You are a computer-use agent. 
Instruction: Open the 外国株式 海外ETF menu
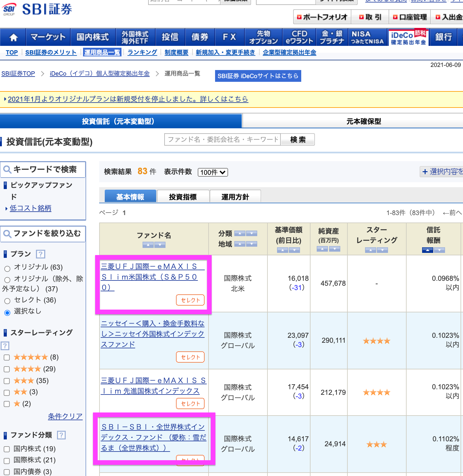(135, 37)
